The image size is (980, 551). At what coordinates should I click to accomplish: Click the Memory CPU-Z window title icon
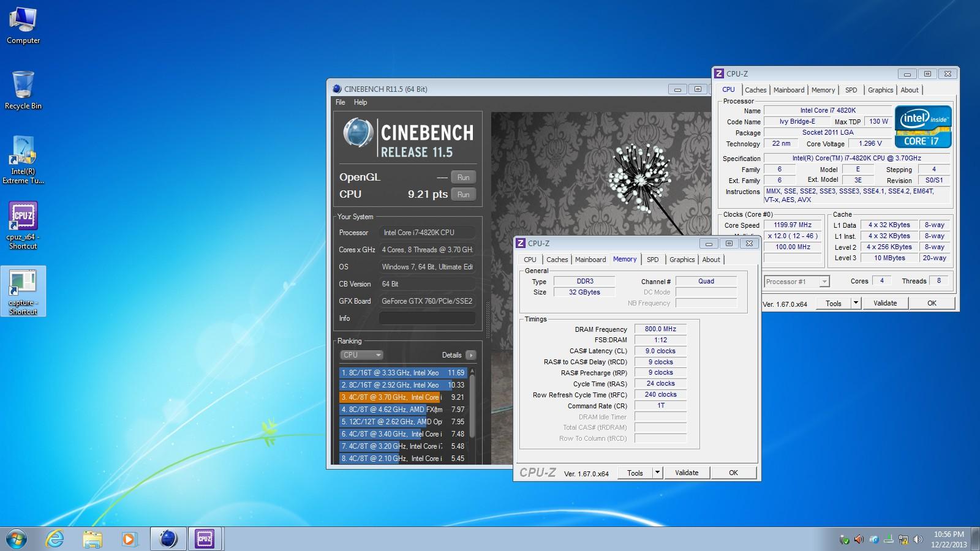point(521,243)
